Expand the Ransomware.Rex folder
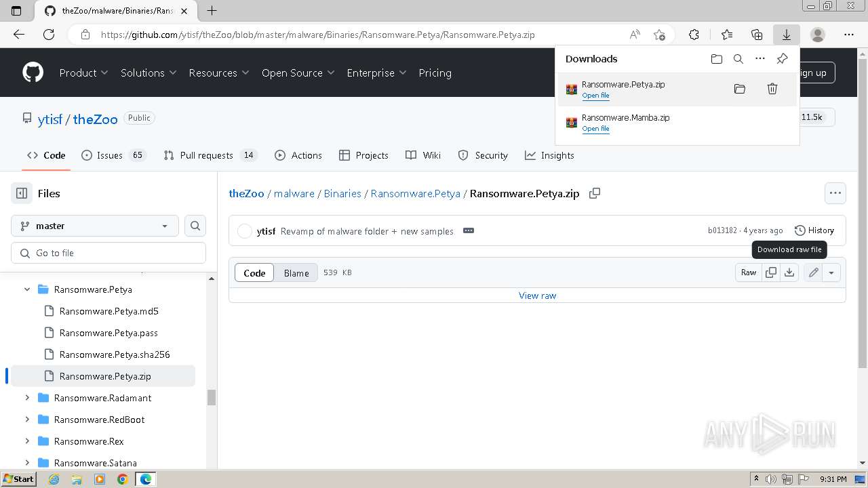This screenshot has height=488, width=868. pos(27,441)
